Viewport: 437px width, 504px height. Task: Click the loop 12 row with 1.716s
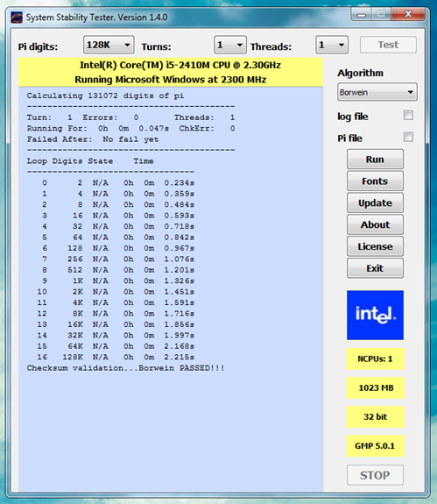click(116, 314)
